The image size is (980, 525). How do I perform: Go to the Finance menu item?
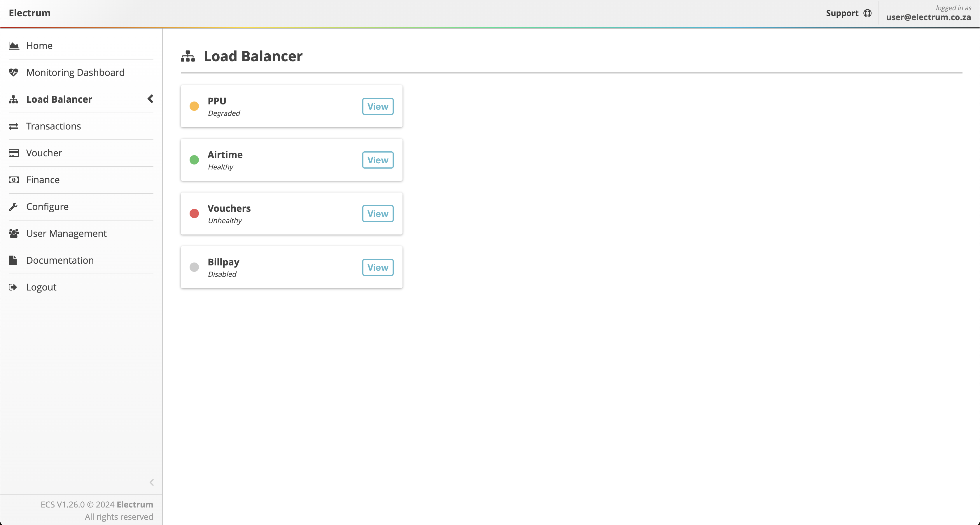tap(43, 180)
